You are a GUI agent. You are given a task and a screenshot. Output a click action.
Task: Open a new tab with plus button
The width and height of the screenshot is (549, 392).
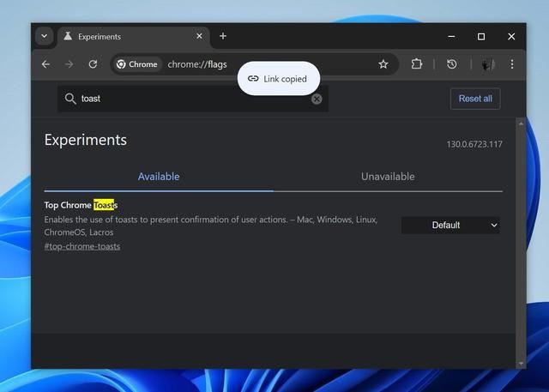pos(223,36)
